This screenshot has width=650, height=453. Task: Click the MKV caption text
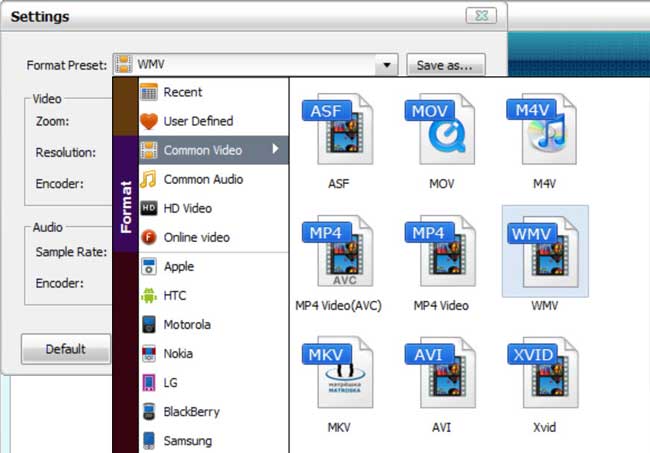click(x=339, y=427)
